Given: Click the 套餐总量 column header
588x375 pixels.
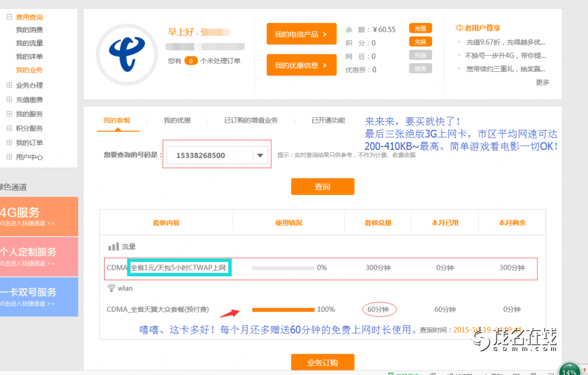Looking at the screenshot, I should [378, 223].
